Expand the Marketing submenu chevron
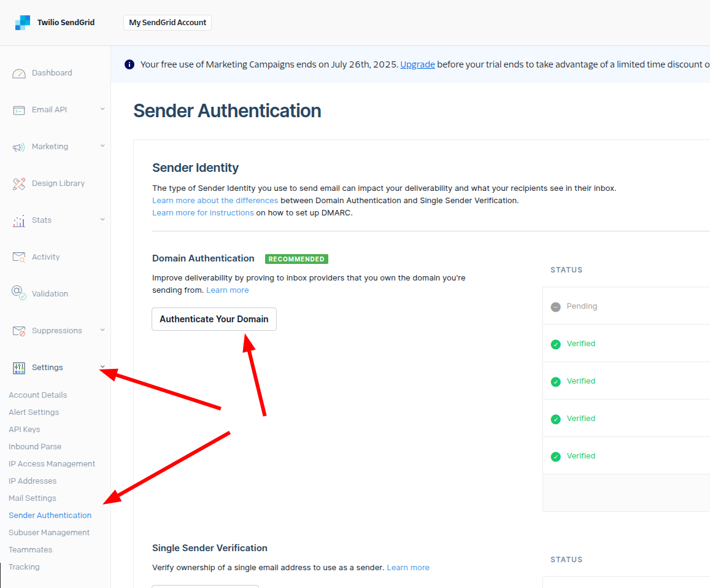The width and height of the screenshot is (710, 588). point(102,146)
